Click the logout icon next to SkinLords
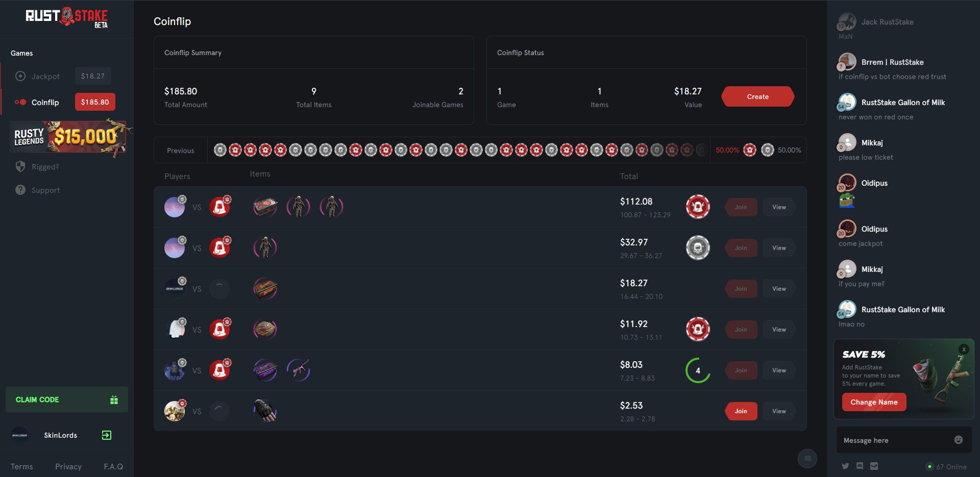 point(106,435)
